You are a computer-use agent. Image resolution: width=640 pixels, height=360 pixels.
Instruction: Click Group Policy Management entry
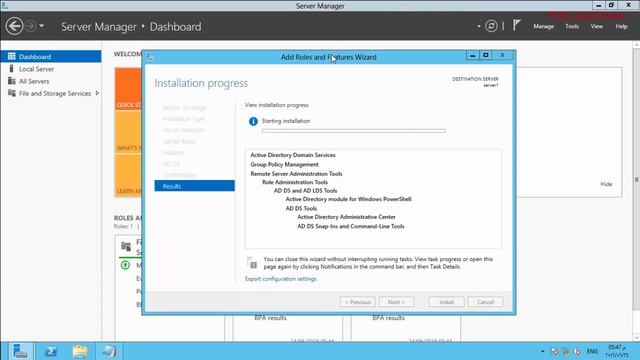click(284, 164)
